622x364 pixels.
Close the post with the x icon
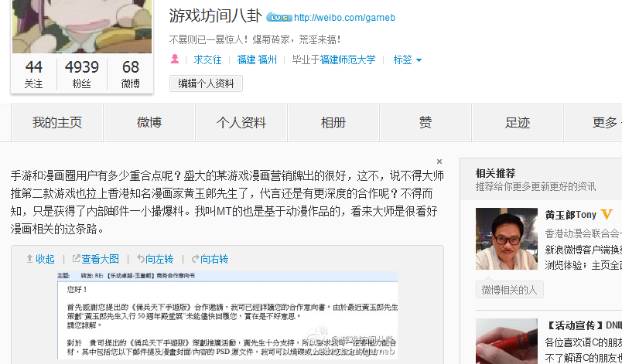click(x=439, y=162)
